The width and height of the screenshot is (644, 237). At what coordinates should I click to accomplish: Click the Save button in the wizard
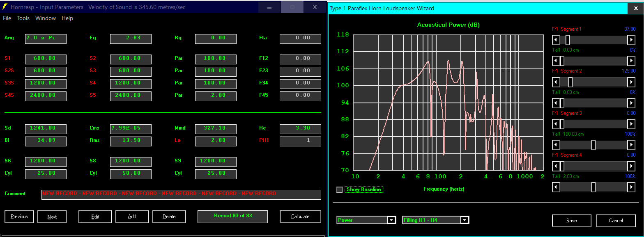572,221
